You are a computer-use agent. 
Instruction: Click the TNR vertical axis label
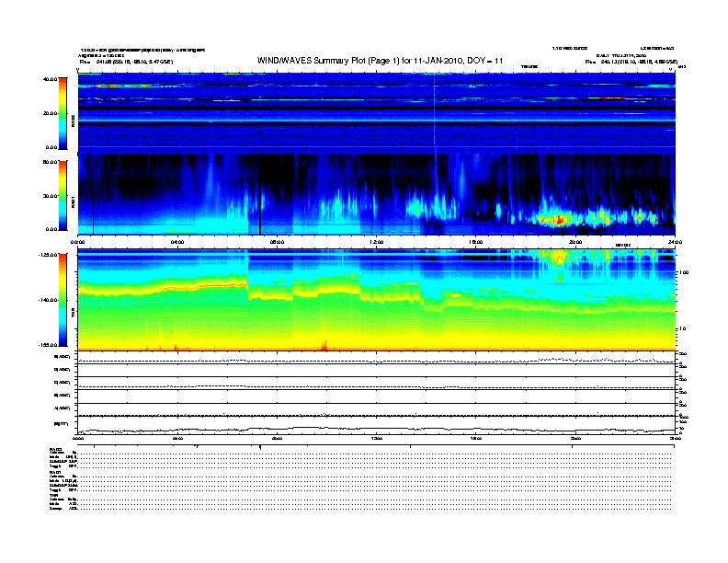point(73,313)
